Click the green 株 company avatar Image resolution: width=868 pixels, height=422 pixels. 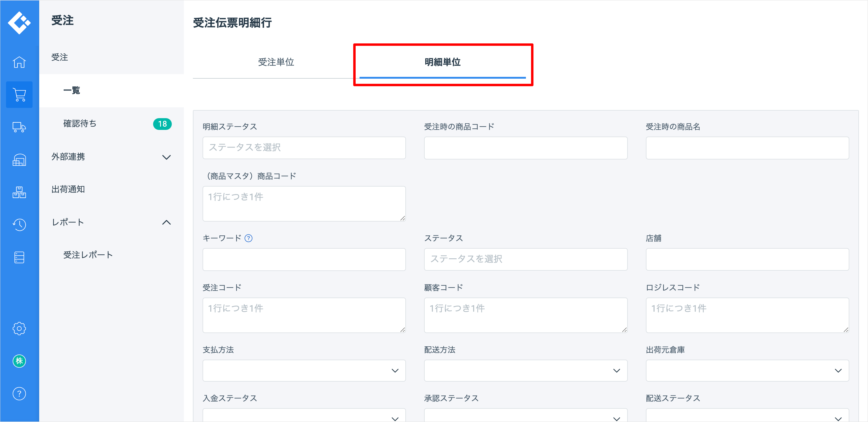click(19, 361)
